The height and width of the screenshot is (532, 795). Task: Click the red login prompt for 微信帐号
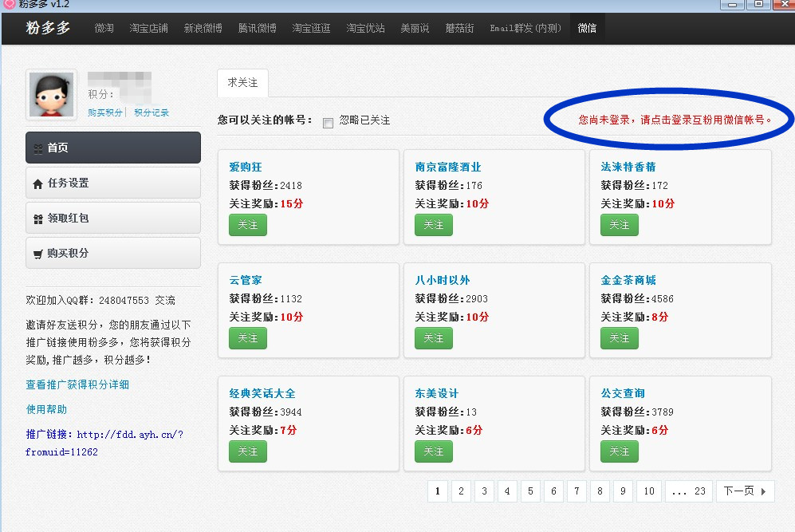tap(675, 120)
